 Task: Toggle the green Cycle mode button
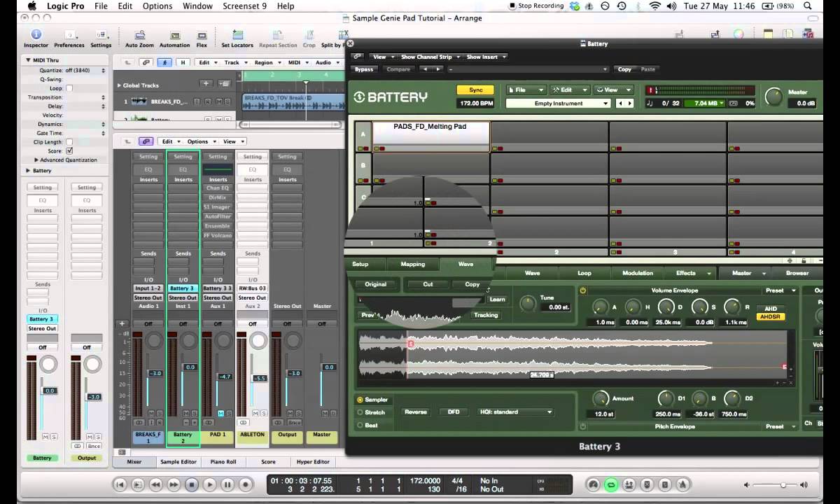[611, 484]
